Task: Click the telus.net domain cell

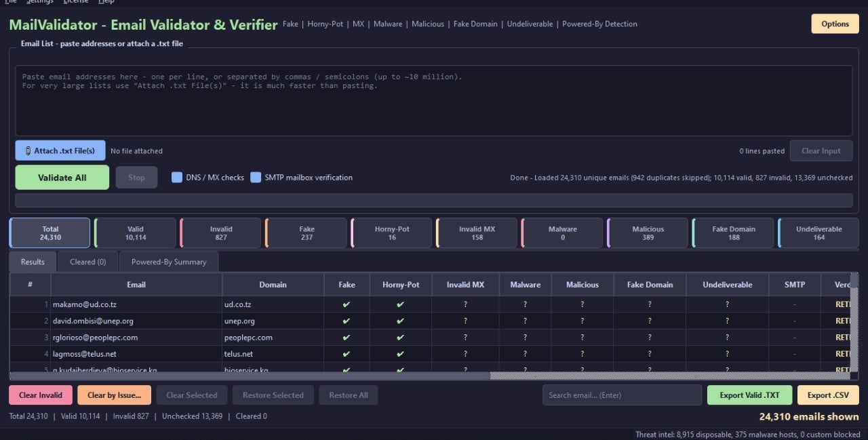Action: 273,353
